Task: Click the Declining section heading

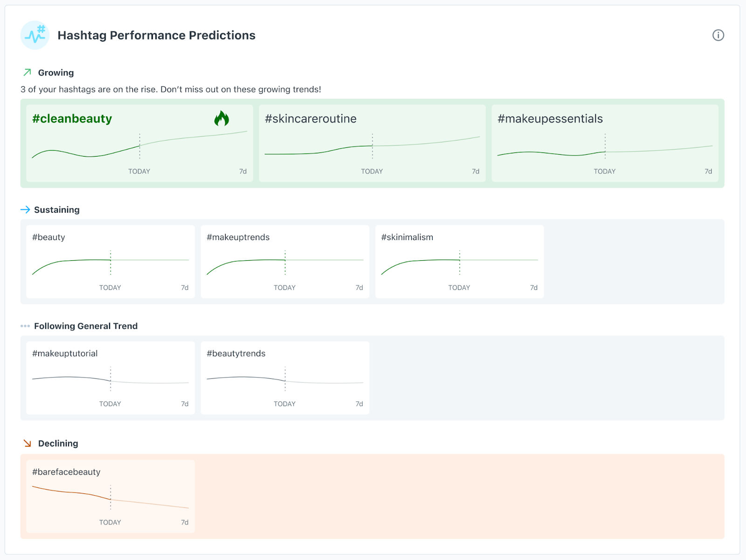Action: coord(58,443)
